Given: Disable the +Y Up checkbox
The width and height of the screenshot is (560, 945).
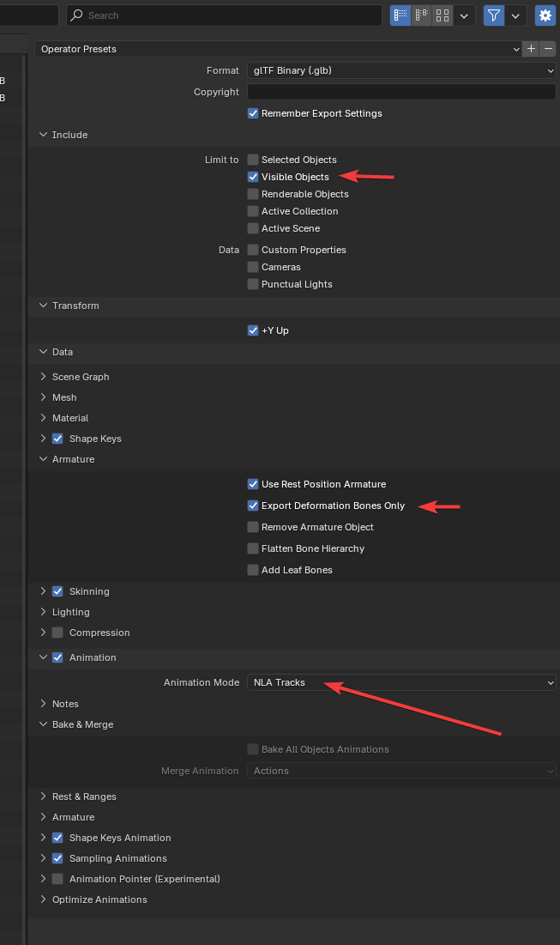Looking at the screenshot, I should click(x=253, y=330).
